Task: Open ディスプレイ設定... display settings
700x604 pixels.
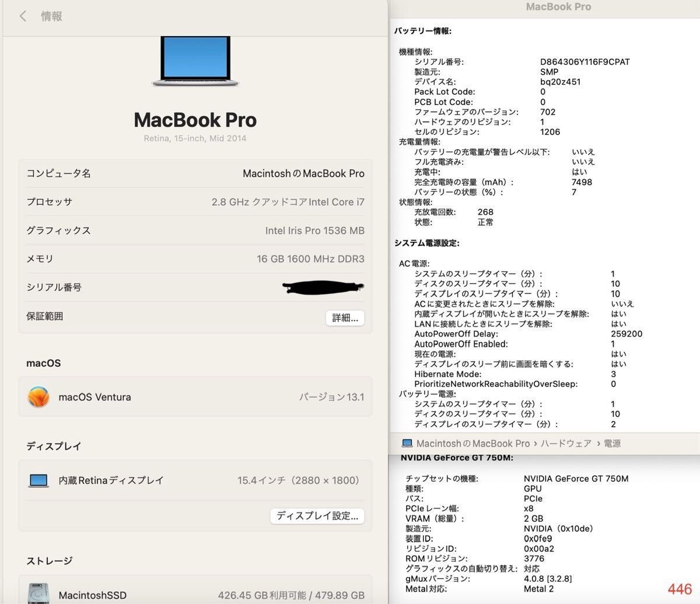Action: [x=317, y=516]
